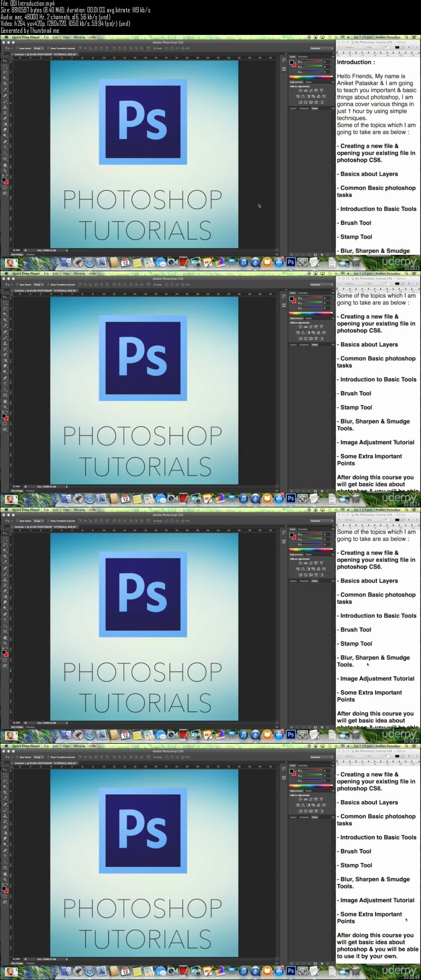
Task: Open the Window menu in the 00:00:24 frame
Action: pos(79,274)
